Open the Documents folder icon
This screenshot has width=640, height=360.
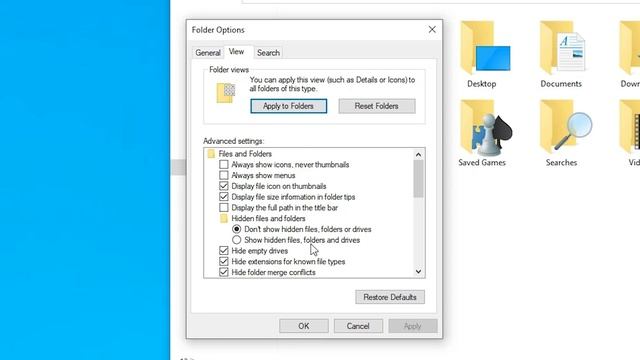tap(562, 48)
